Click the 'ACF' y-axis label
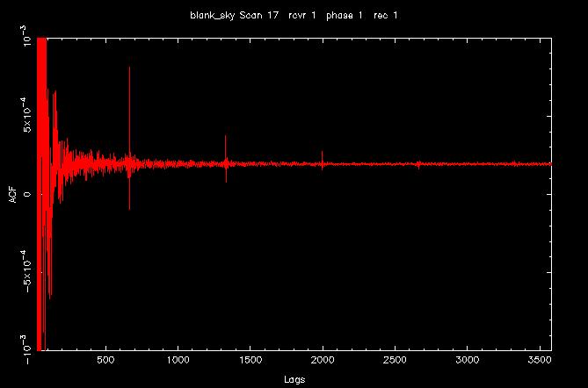The image size is (588, 388). coord(13,194)
